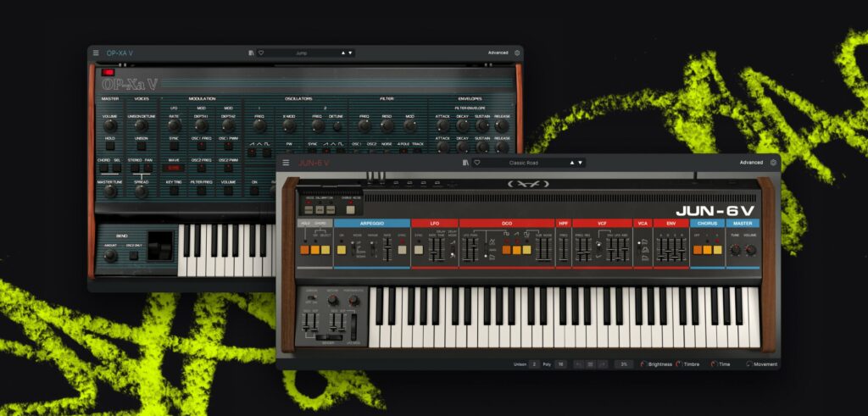Screen dimensions: 868x416
Task: Click the redo arrow in JUN-6 V footer
Action: [x=603, y=364]
